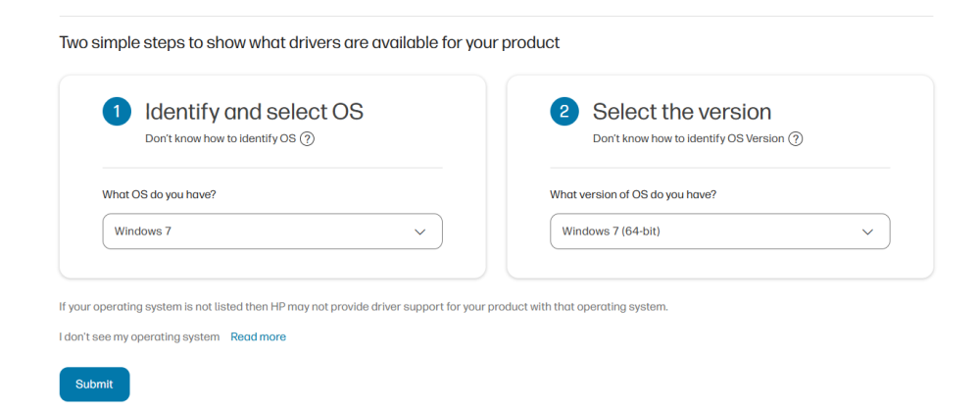Screen dimensions: 980x411
Task: Follow the "Read more" link
Action: [x=258, y=336]
